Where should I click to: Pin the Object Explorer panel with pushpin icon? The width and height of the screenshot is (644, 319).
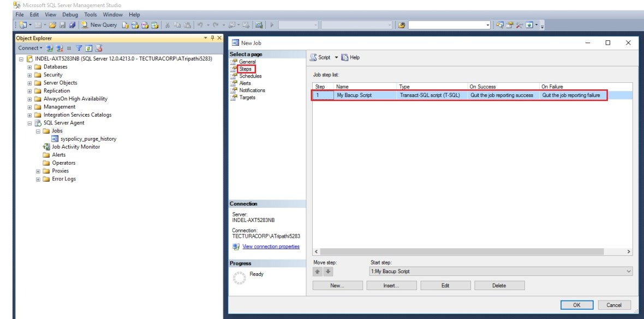[212, 38]
